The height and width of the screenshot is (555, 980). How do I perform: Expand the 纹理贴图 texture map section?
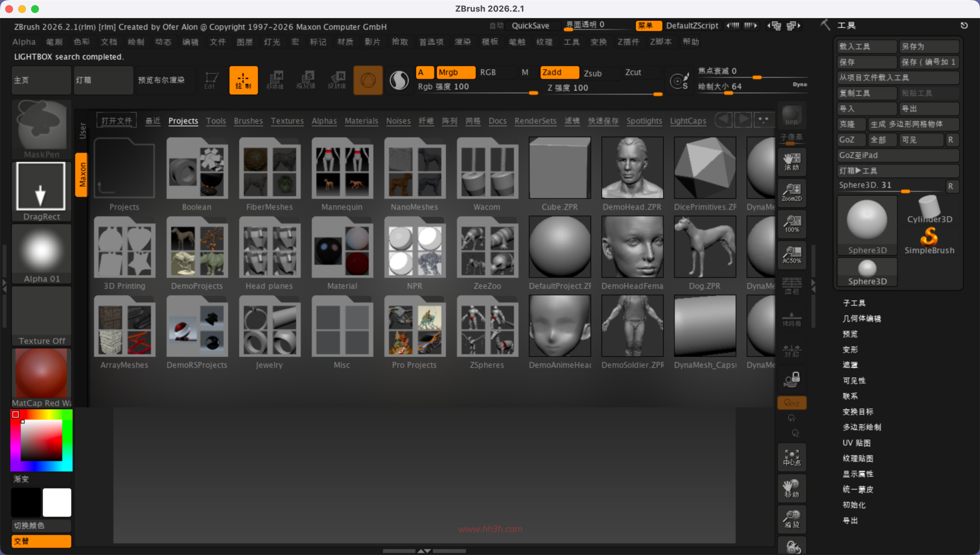pos(857,458)
